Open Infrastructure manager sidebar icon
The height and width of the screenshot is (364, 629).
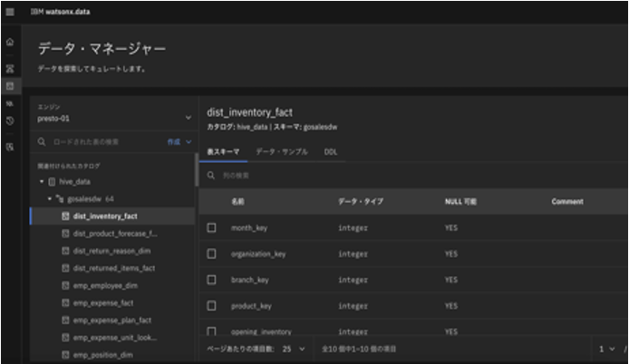(10, 69)
